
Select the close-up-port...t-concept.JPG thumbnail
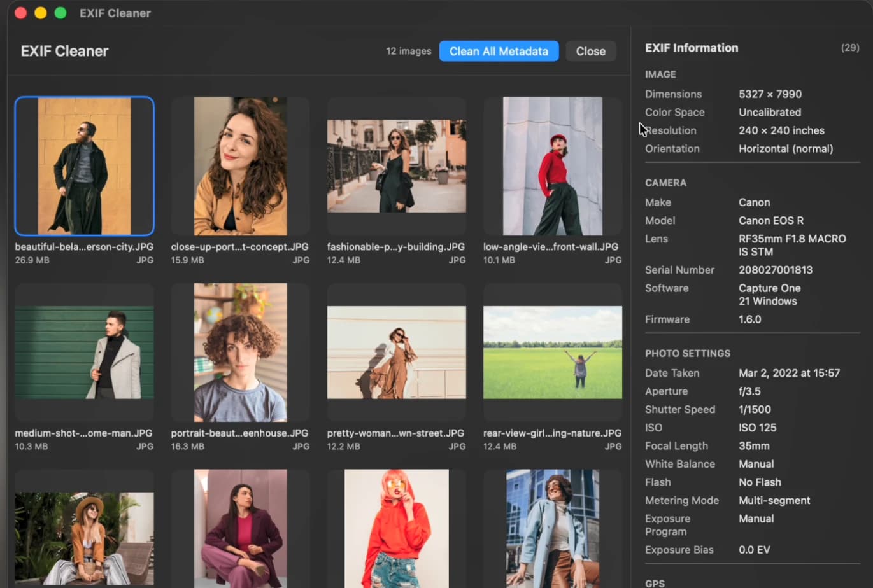[240, 166]
